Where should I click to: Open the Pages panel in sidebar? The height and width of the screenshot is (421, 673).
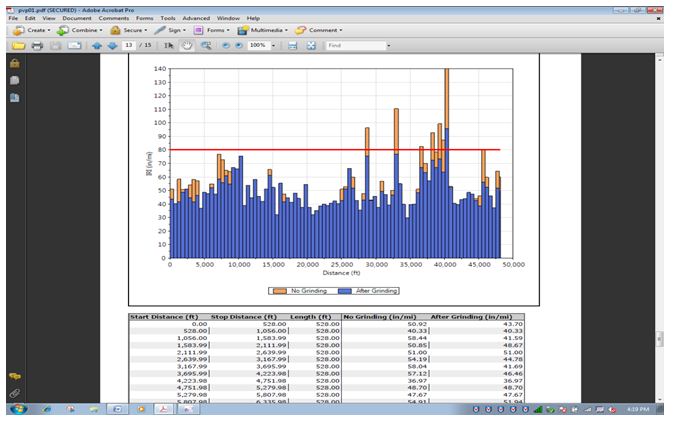[15, 81]
